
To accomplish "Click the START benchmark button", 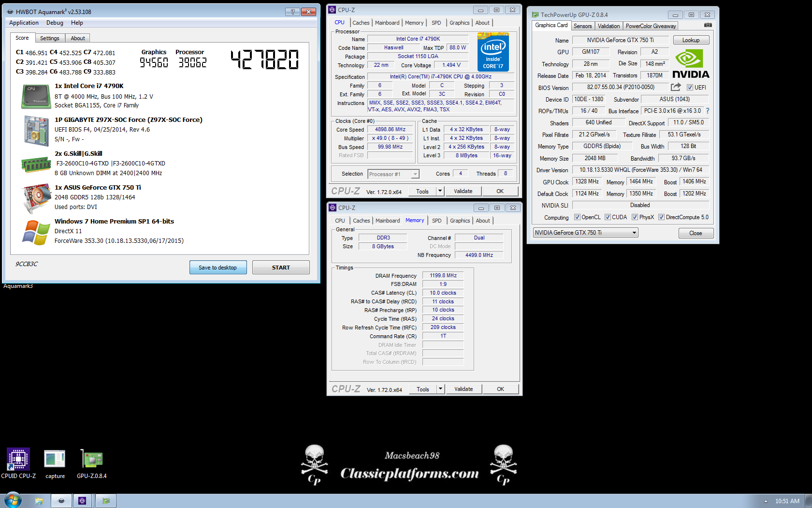I will 281,268.
